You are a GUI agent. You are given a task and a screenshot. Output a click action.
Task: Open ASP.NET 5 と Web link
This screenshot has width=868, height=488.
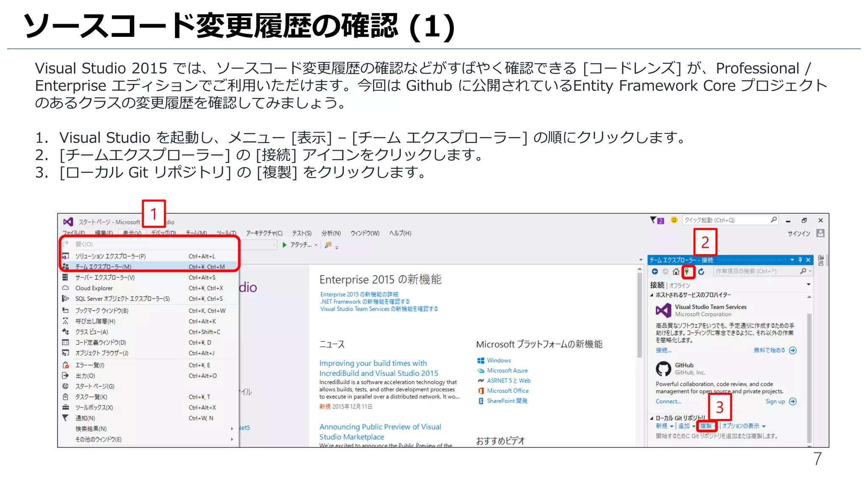tap(509, 381)
